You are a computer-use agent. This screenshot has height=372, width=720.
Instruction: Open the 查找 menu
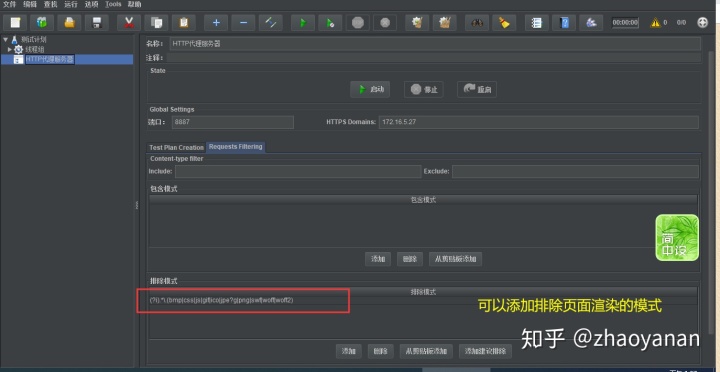pyautogui.click(x=51, y=4)
